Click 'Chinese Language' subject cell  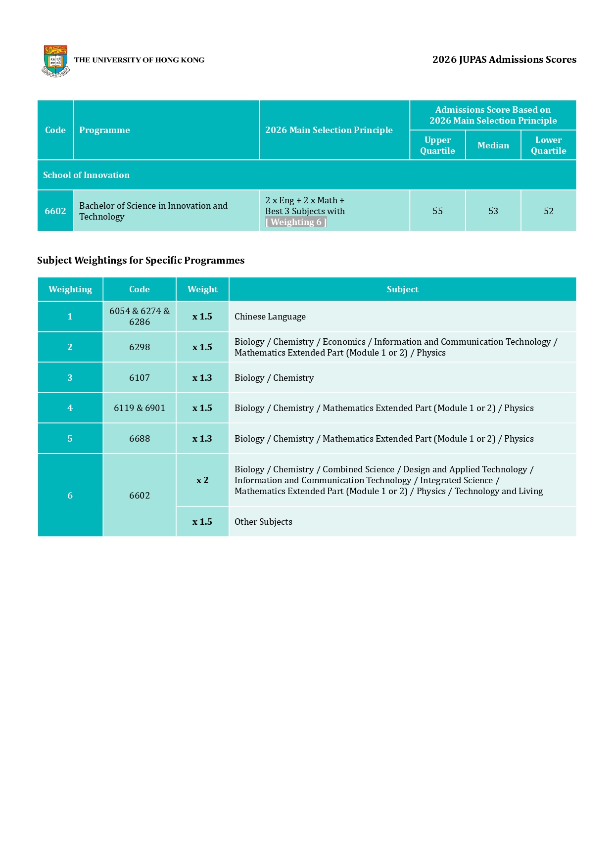(403, 317)
